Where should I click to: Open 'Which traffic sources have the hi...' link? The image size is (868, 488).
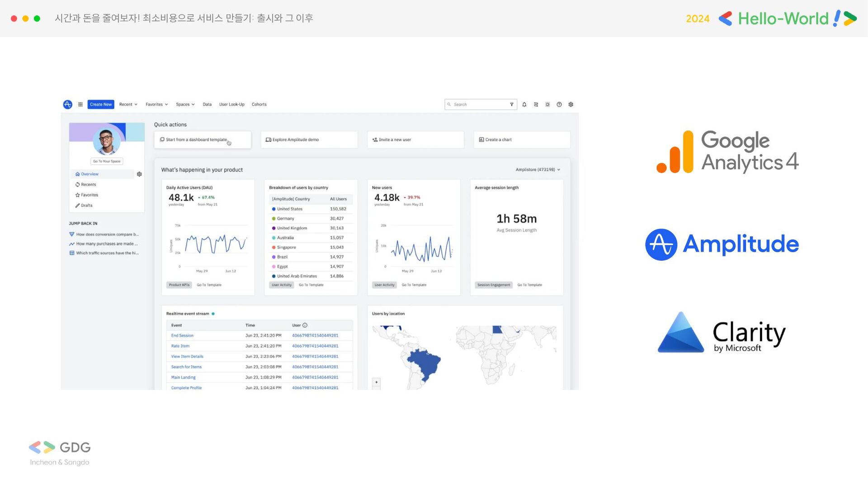coord(104,253)
